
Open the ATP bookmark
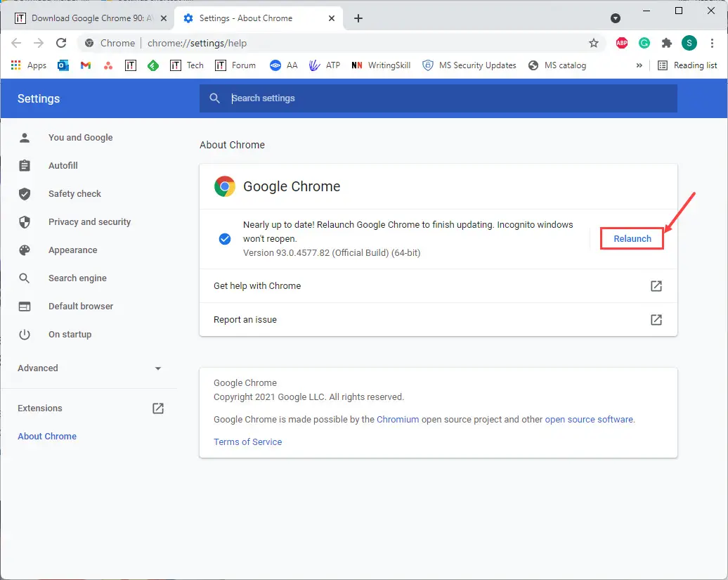325,65
